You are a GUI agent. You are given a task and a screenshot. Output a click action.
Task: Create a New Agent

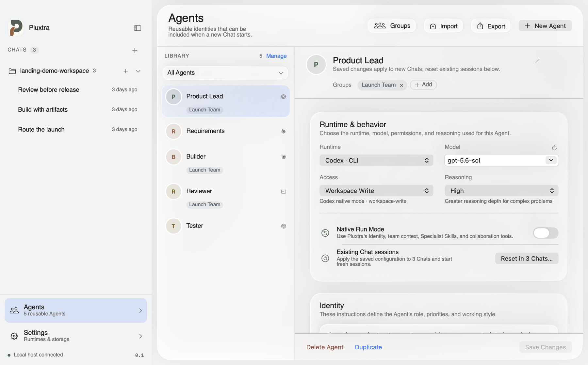545,26
